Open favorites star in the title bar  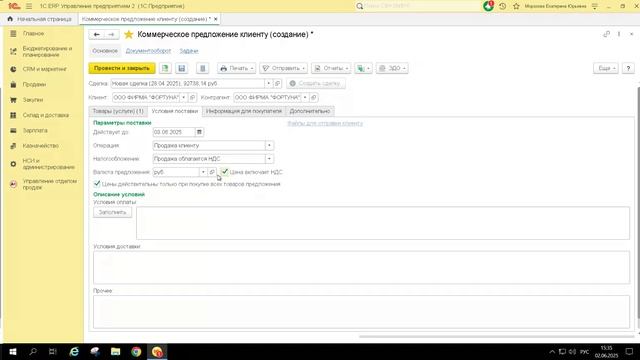pyautogui.click(x=516, y=6)
